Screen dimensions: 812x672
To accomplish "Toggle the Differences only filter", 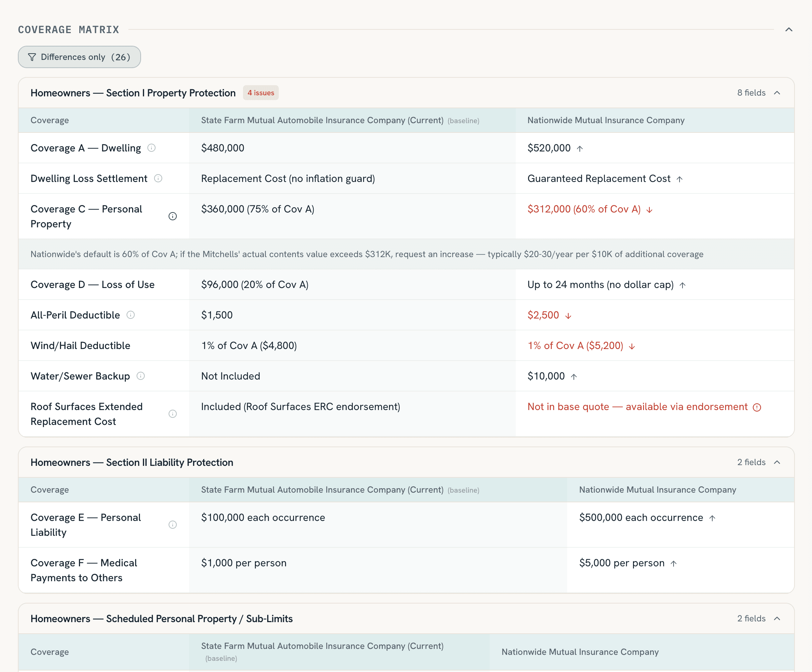I will coord(79,57).
